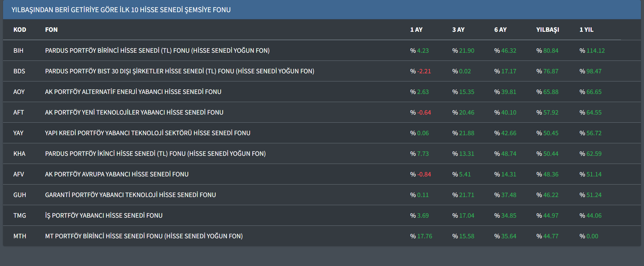The height and width of the screenshot is (266, 644).
Task: Click the BIH fund code
Action: click(x=18, y=51)
